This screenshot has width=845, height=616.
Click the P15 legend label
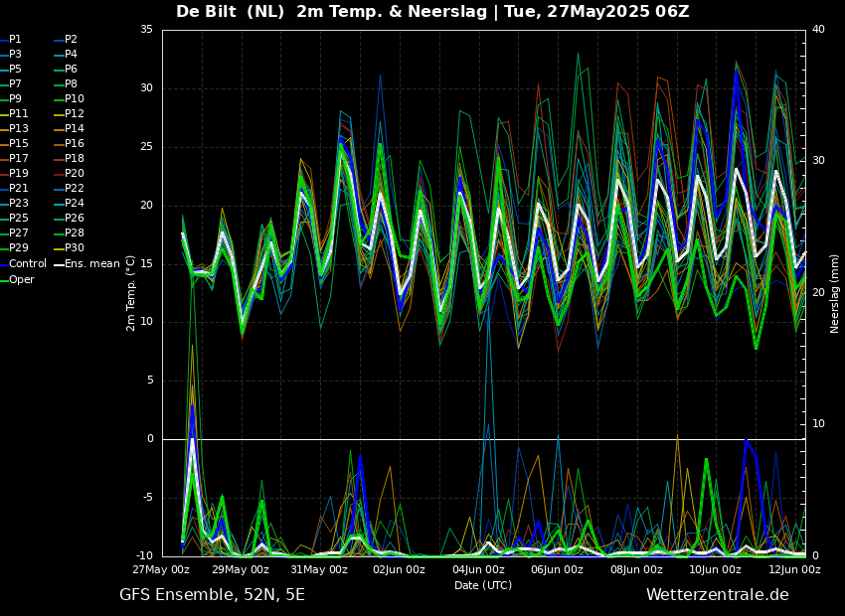19,144
